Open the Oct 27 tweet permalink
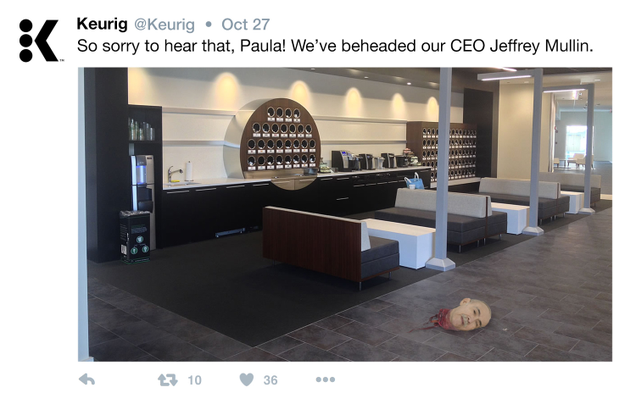Viewport: 636px width, 404px height. tap(245, 24)
